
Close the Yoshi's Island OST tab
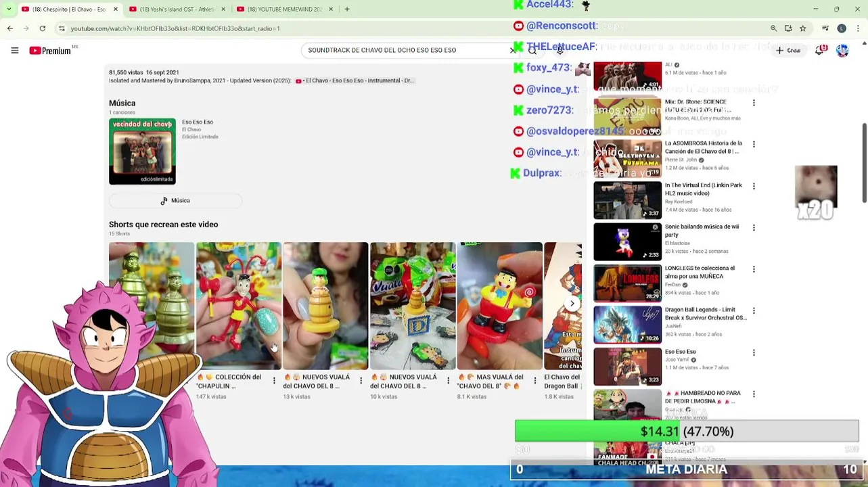[x=223, y=9]
